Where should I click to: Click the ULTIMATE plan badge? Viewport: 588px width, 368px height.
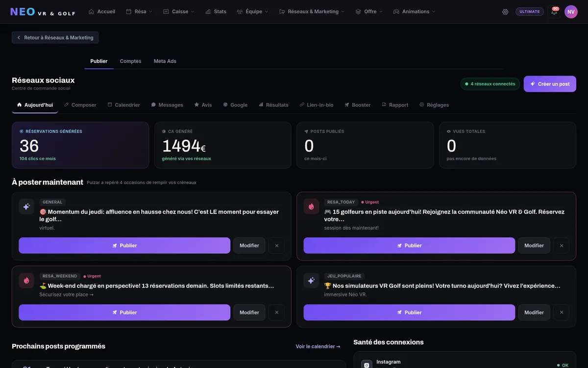click(x=530, y=12)
